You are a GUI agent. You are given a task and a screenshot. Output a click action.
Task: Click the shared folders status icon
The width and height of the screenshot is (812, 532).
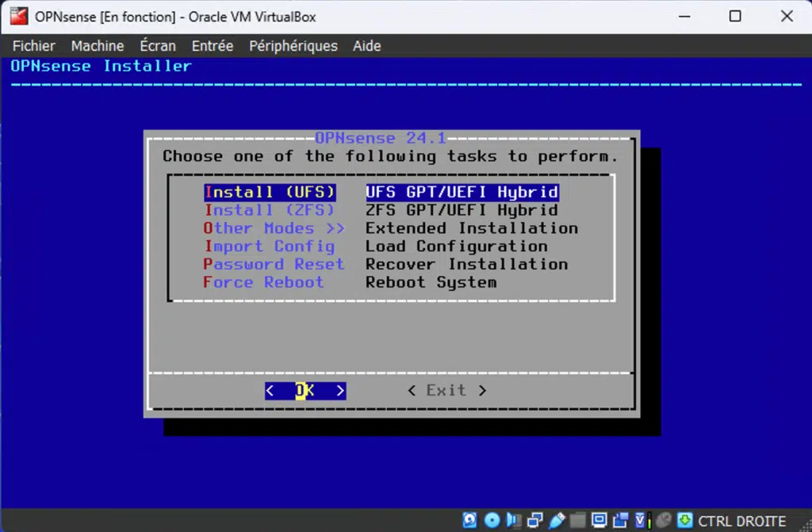click(x=578, y=519)
